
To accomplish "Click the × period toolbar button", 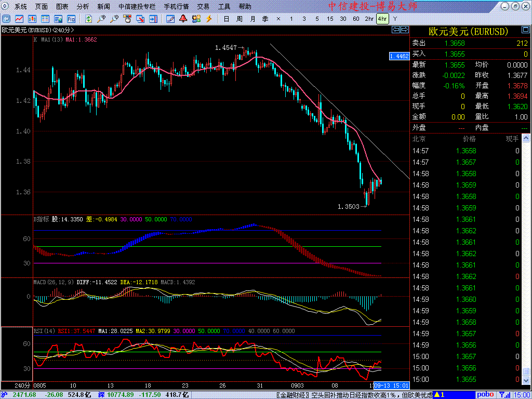I will click(x=278, y=19).
